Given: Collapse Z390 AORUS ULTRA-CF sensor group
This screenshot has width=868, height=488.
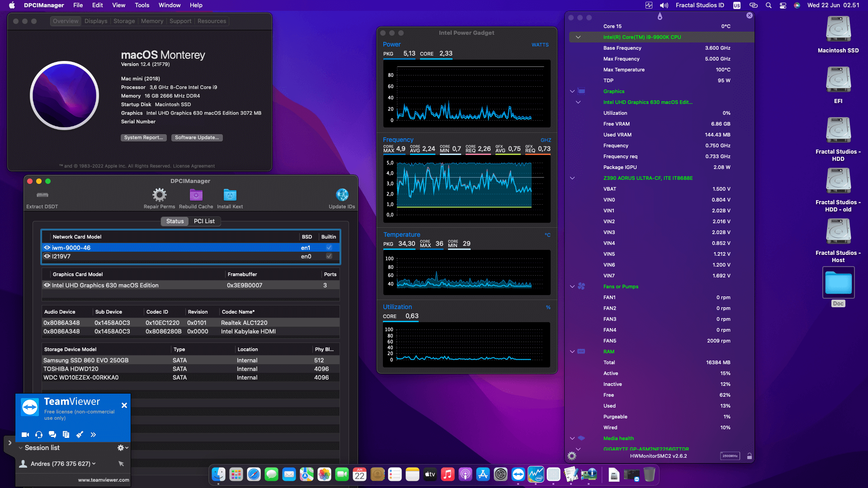Looking at the screenshot, I should click(x=572, y=178).
